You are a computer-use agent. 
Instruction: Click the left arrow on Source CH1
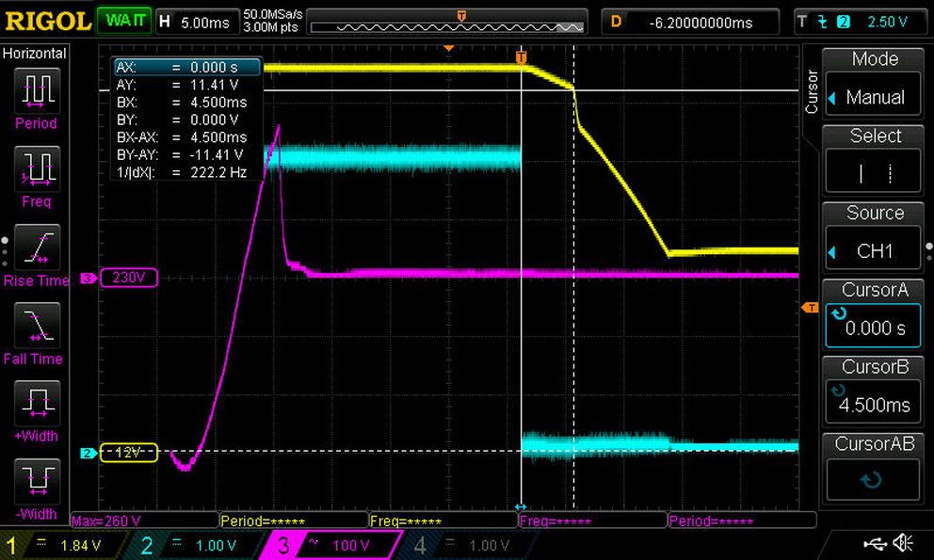[x=832, y=252]
